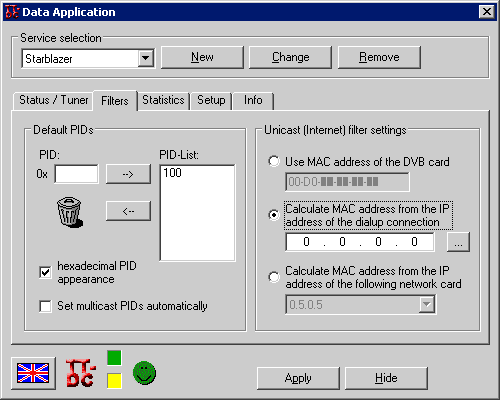Enable Set multicast PIDs automatically

pos(45,306)
